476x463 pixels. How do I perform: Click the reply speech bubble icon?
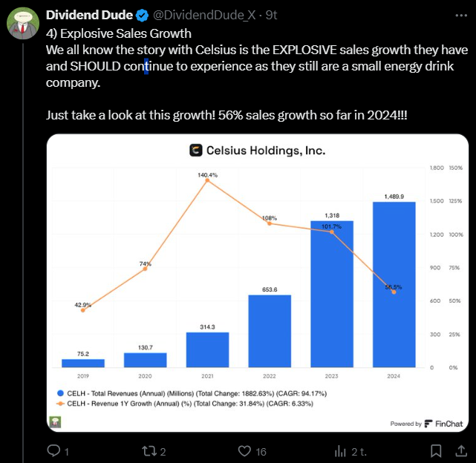tap(53, 450)
